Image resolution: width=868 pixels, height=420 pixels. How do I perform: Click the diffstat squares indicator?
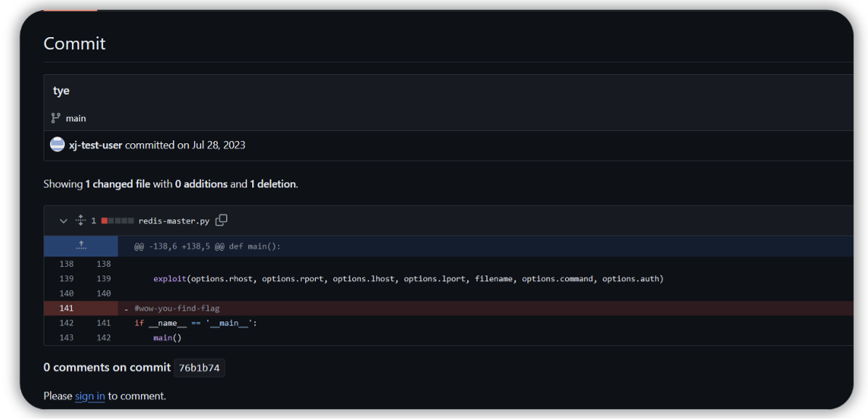click(117, 221)
